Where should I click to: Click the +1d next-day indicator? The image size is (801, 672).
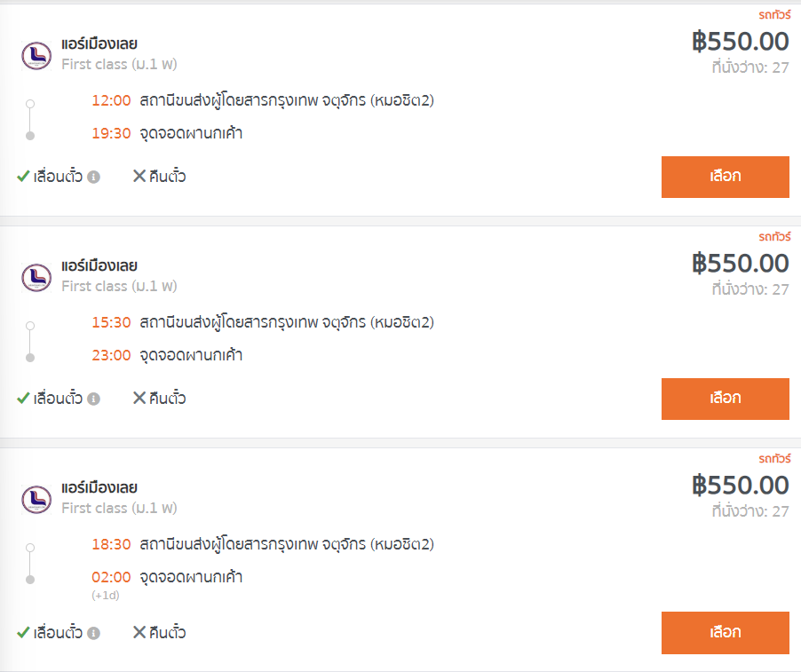(x=106, y=595)
